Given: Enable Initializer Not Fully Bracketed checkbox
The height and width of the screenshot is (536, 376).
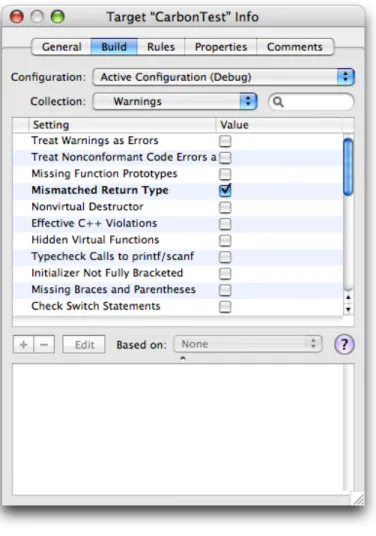Looking at the screenshot, I should point(225,273).
